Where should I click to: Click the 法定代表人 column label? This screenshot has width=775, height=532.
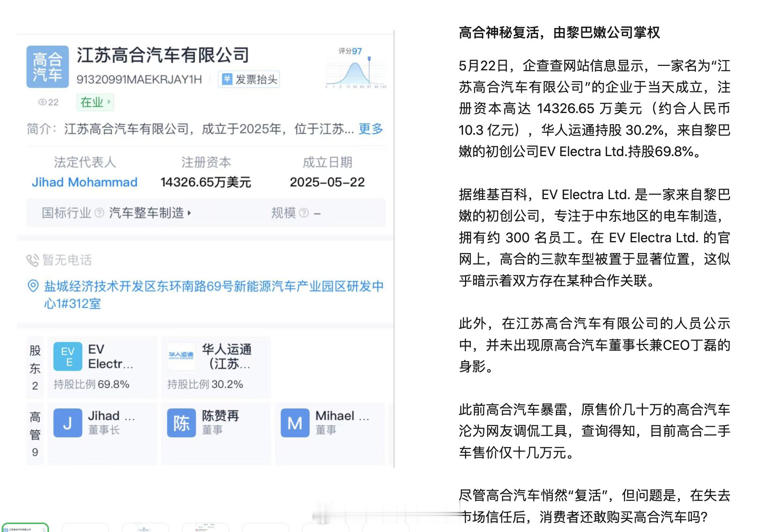(85, 162)
